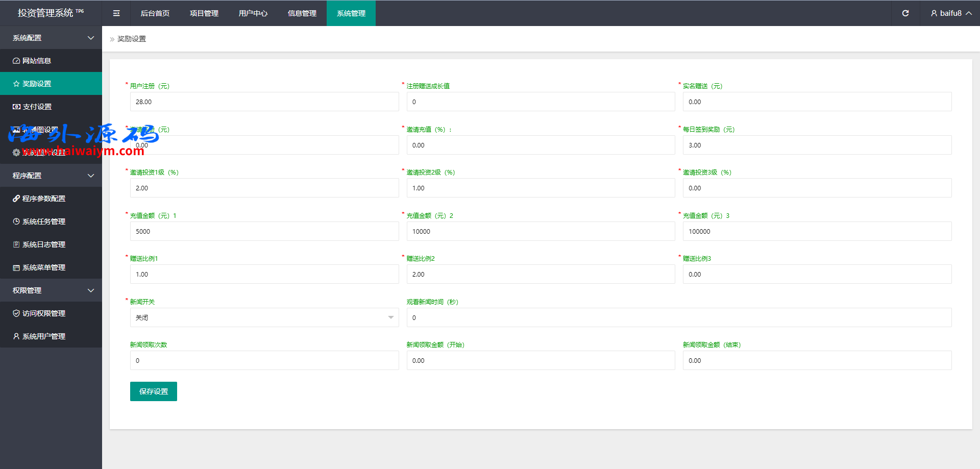This screenshot has height=469, width=980.
Task: Click the refresh icon in top bar
Action: 905,13
